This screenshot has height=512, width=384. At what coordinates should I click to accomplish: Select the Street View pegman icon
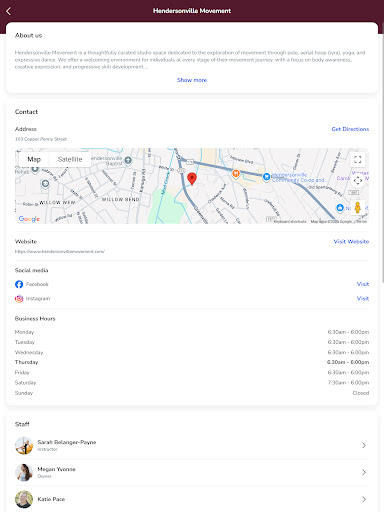coord(358,207)
